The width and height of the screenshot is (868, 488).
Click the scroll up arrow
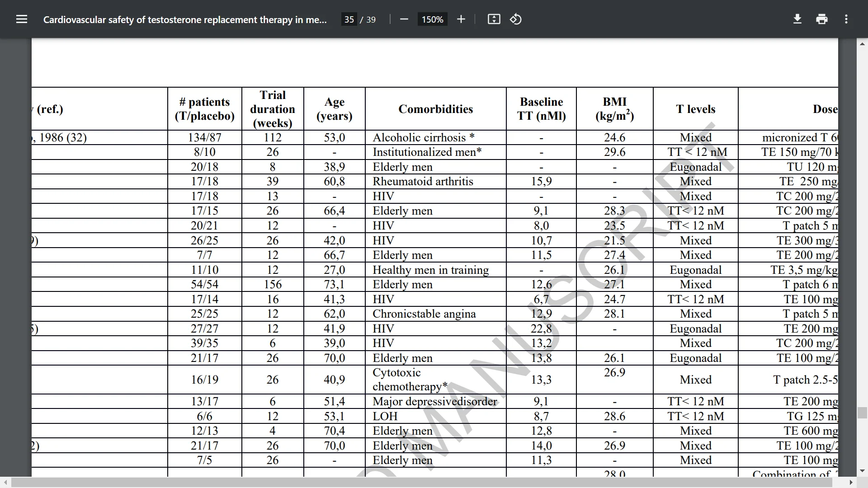click(862, 44)
